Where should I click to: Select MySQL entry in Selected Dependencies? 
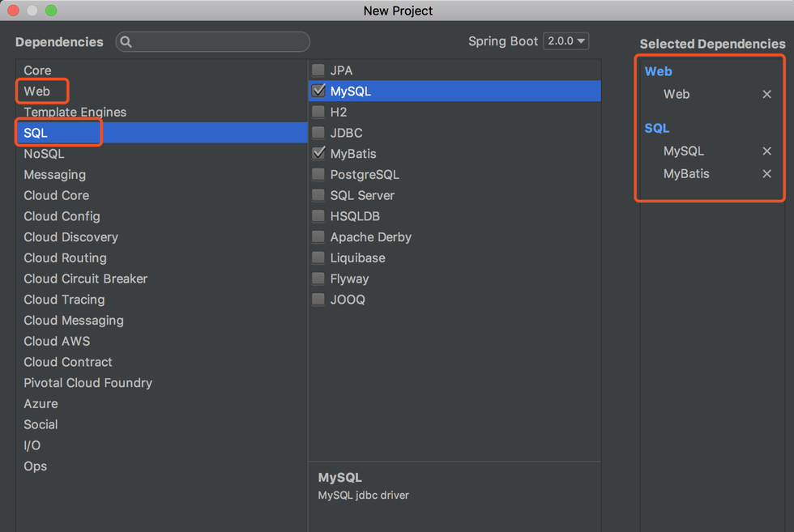coord(684,151)
